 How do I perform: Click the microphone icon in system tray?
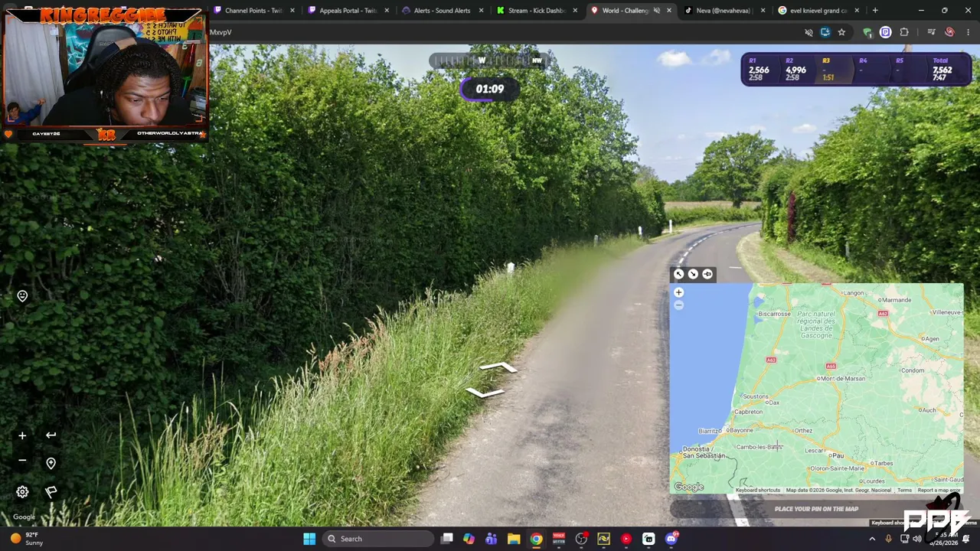(x=888, y=539)
